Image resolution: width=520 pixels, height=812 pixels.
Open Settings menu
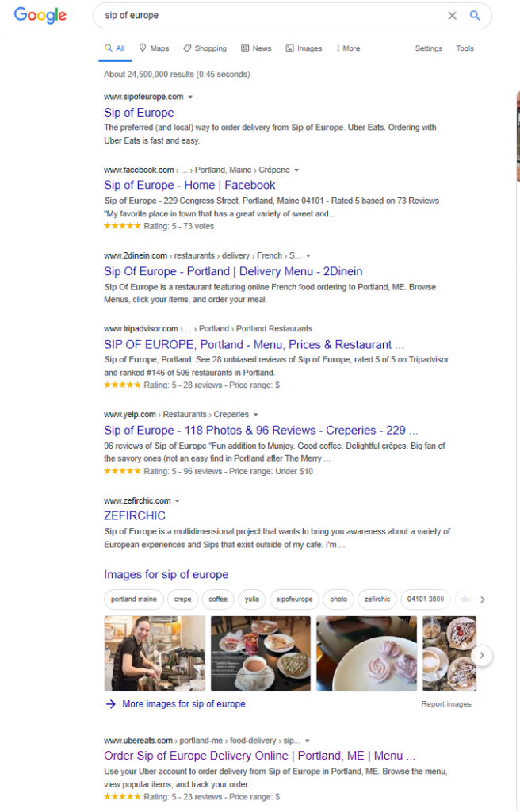click(428, 48)
